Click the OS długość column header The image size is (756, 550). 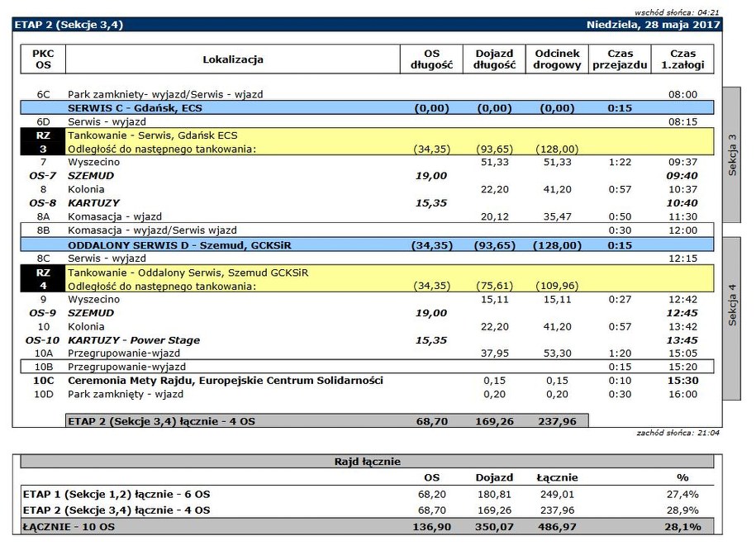point(430,59)
